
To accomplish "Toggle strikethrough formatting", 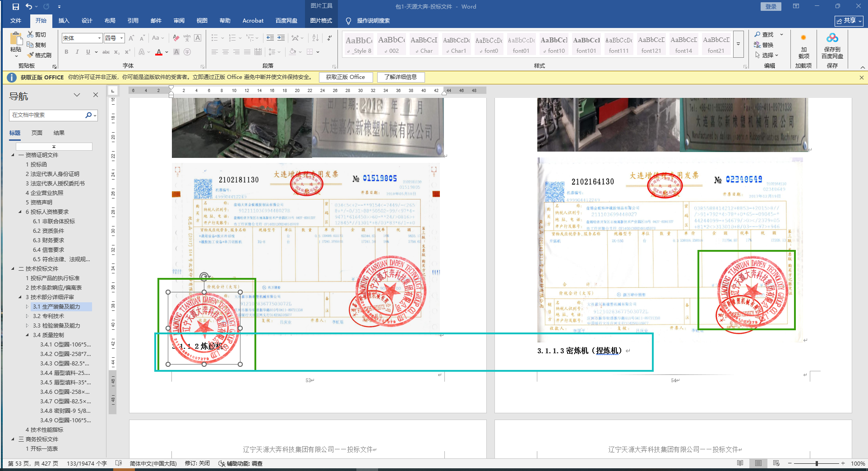I will pyautogui.click(x=106, y=52).
